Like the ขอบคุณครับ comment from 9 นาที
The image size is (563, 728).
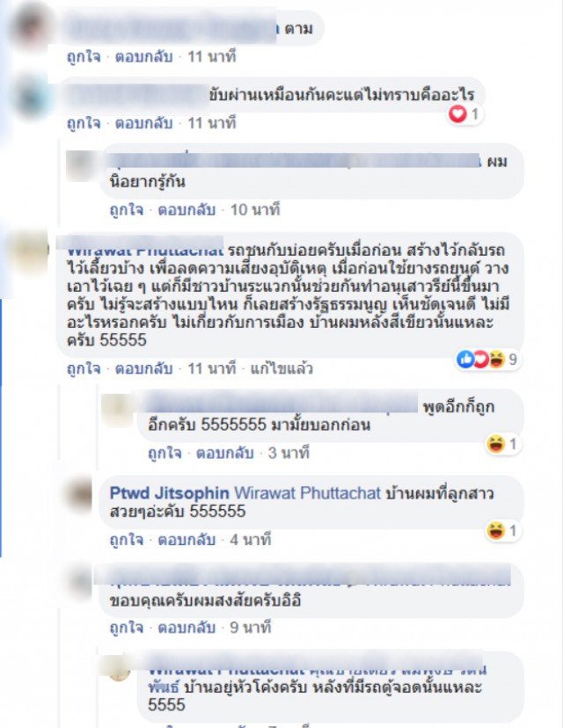click(127, 628)
